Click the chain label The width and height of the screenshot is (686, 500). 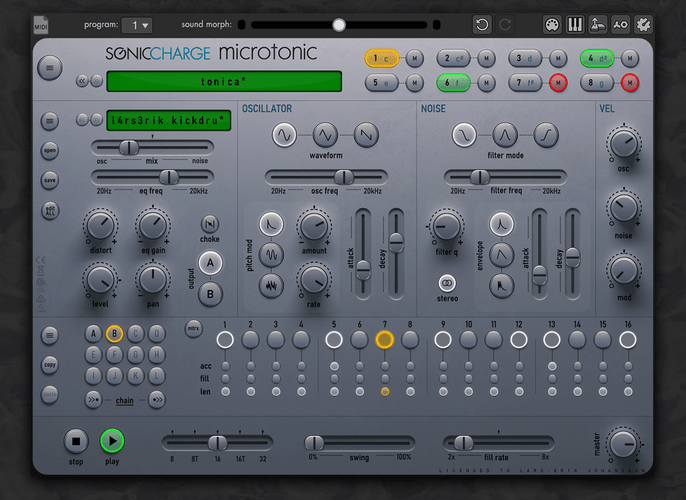pyautogui.click(x=125, y=400)
